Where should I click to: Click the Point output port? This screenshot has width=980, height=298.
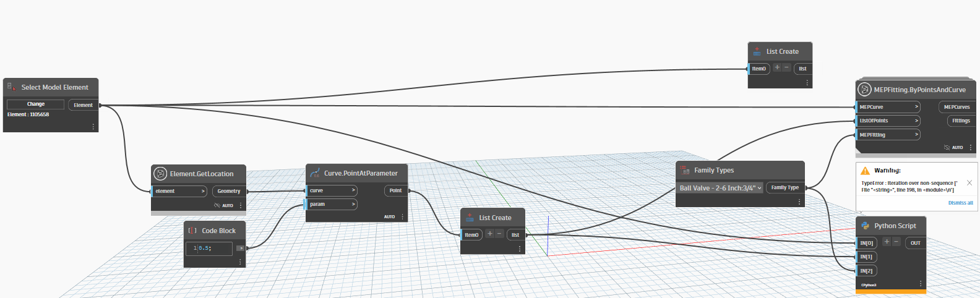click(396, 190)
